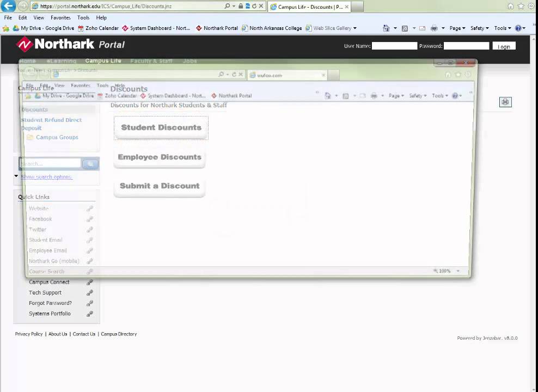Open Zoho Calendar favorite
538x392 pixels.
[x=98, y=28]
